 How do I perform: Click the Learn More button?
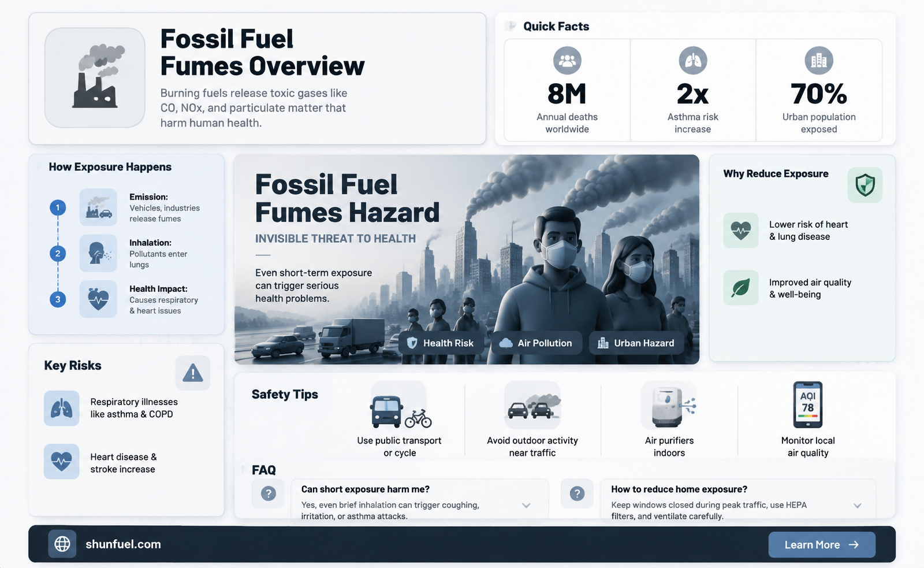pyautogui.click(x=822, y=545)
